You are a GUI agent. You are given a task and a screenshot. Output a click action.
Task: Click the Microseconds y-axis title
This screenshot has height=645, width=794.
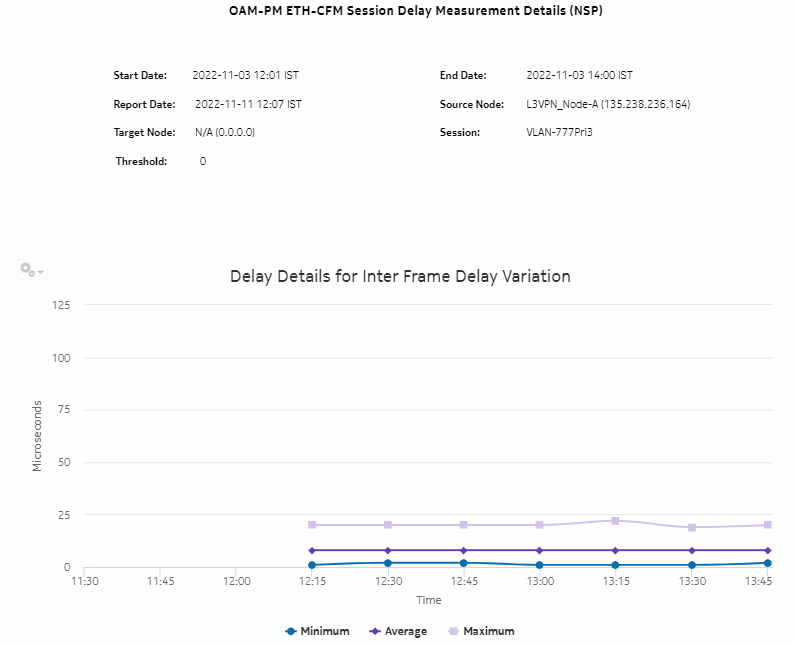pos(37,436)
